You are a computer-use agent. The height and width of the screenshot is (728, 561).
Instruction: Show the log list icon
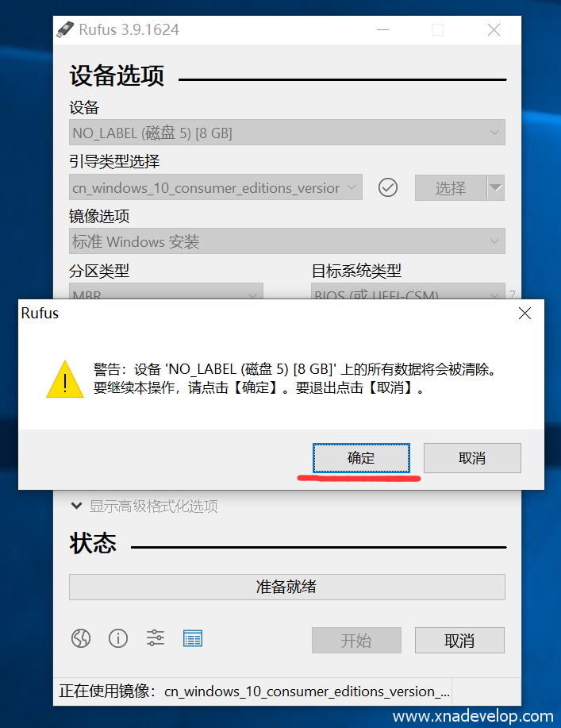pos(193,639)
